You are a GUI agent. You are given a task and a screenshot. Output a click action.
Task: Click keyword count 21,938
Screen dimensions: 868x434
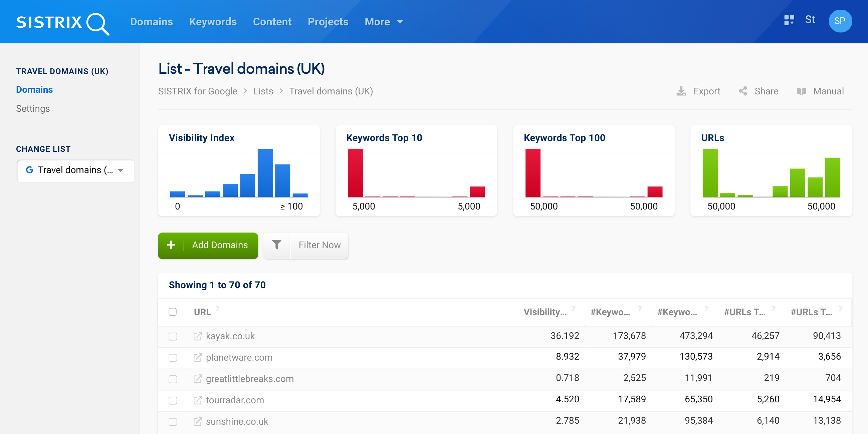tap(632, 421)
